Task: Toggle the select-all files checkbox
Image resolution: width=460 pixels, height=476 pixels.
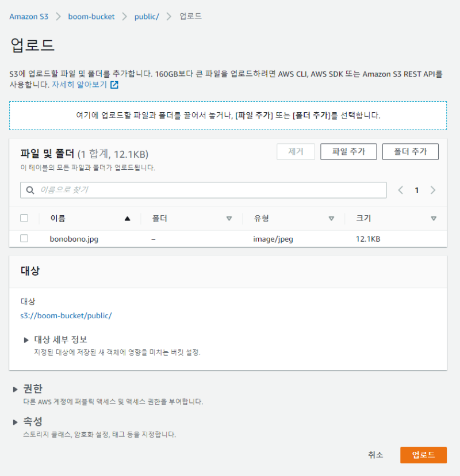Action: 24,218
